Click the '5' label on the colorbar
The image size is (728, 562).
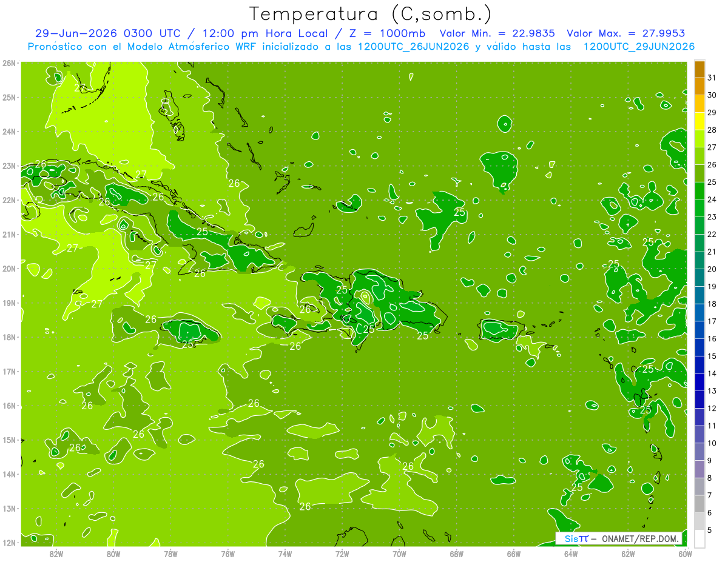(x=710, y=530)
